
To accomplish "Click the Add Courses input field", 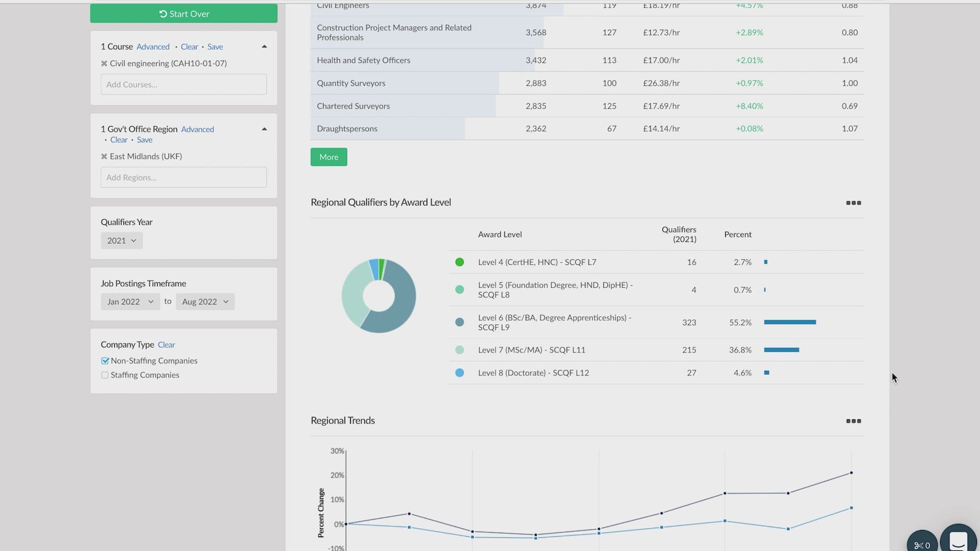I will click(x=183, y=84).
